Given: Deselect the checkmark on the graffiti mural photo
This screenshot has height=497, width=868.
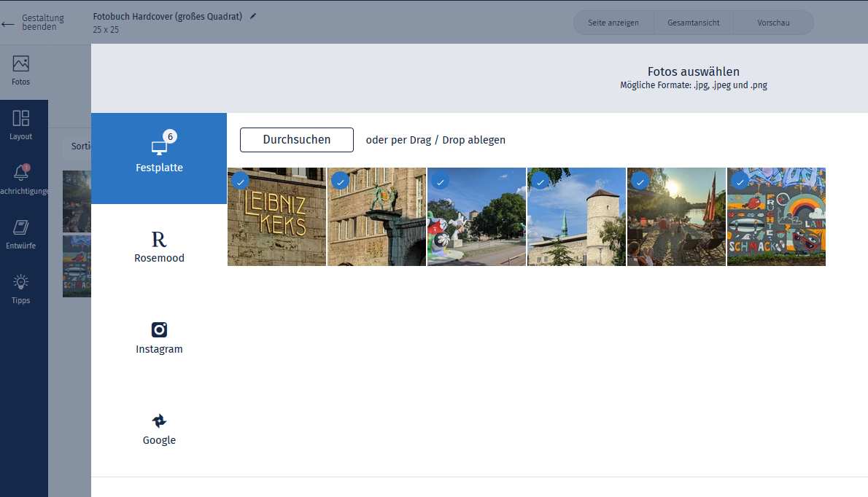Looking at the screenshot, I should [740, 181].
